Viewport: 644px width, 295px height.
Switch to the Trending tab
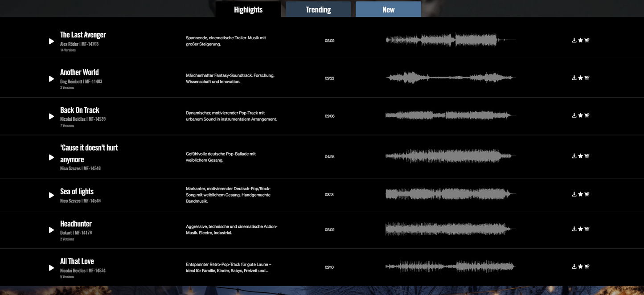click(318, 9)
